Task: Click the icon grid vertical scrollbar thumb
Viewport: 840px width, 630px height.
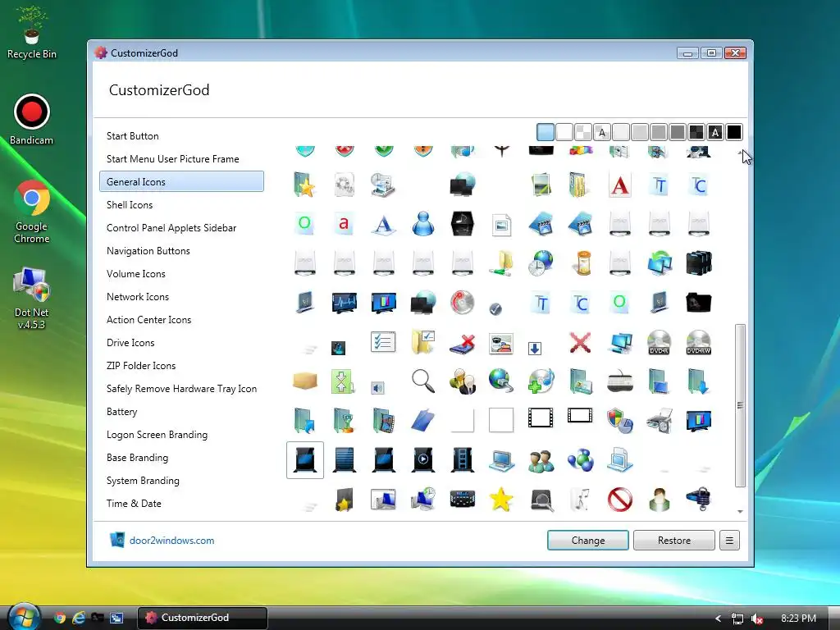Action: (x=740, y=405)
